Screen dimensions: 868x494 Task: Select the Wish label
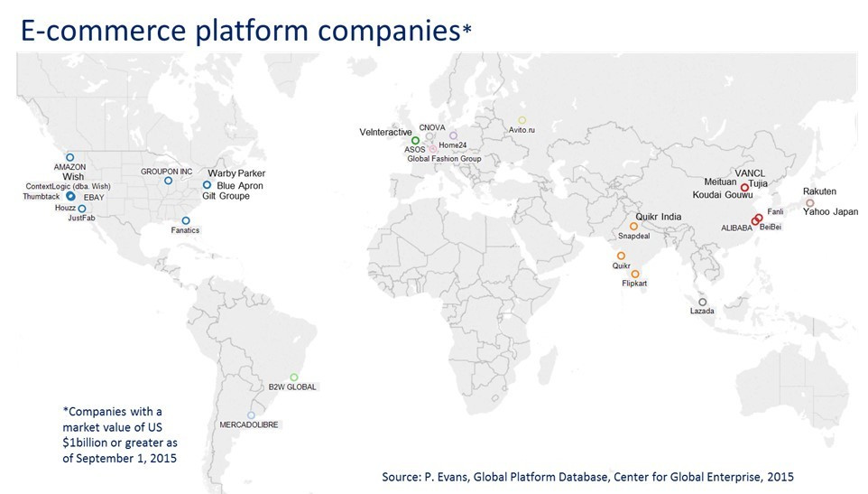click(73, 177)
